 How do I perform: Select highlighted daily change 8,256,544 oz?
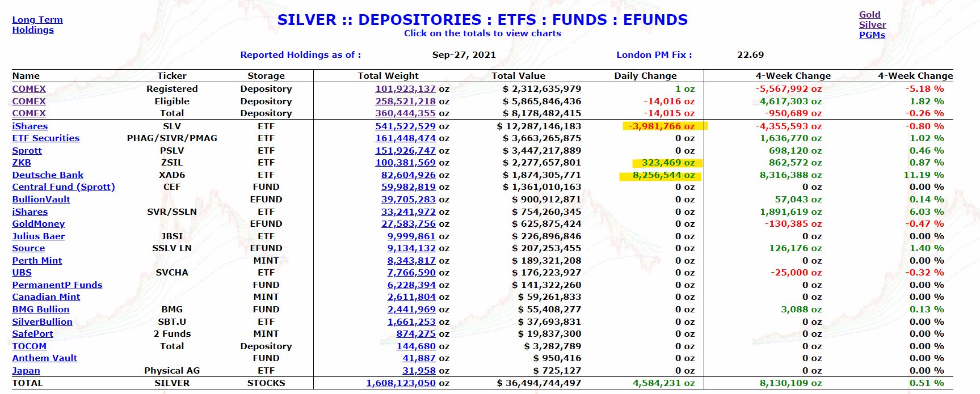click(663, 175)
